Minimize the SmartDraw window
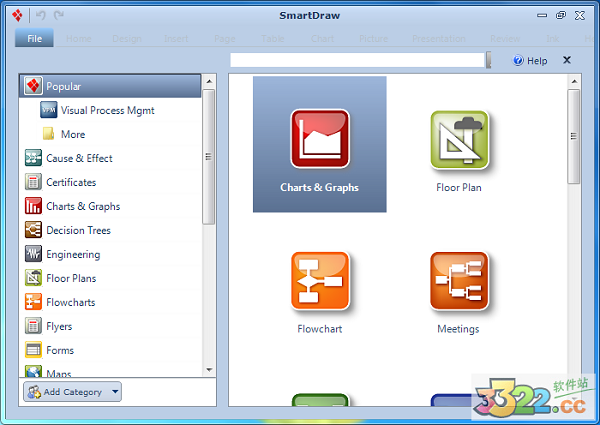600x425 pixels. [x=542, y=15]
